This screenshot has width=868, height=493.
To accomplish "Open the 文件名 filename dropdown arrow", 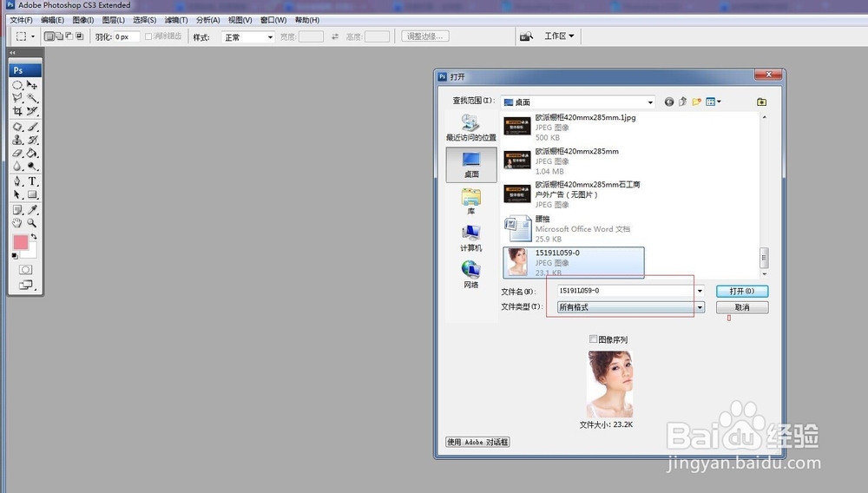I will 700,291.
